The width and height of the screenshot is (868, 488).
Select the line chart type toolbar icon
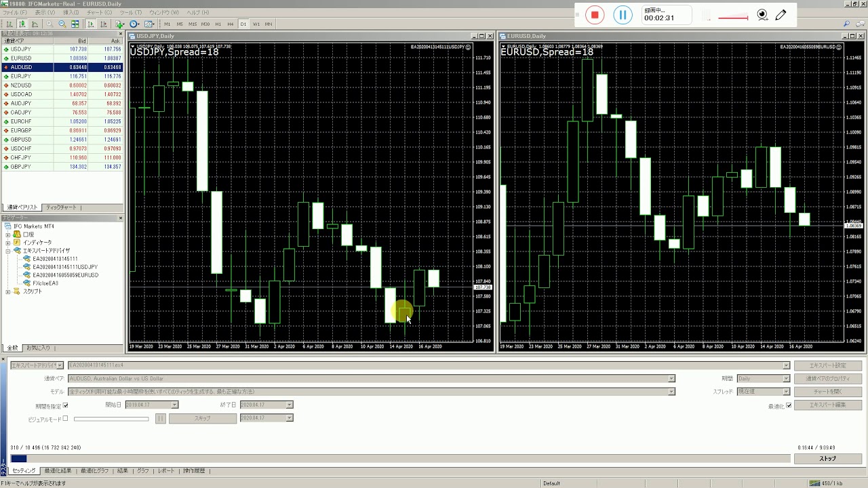click(35, 24)
